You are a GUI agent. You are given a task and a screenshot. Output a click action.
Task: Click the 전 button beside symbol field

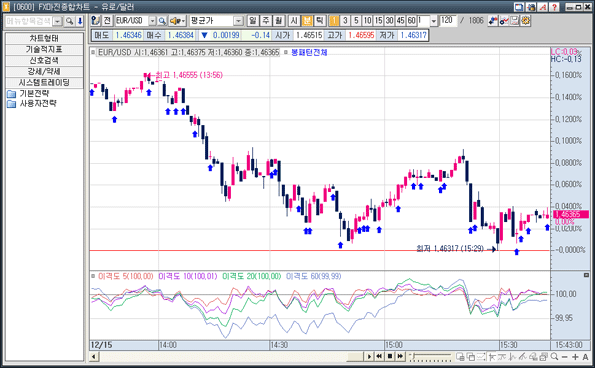pos(107,20)
